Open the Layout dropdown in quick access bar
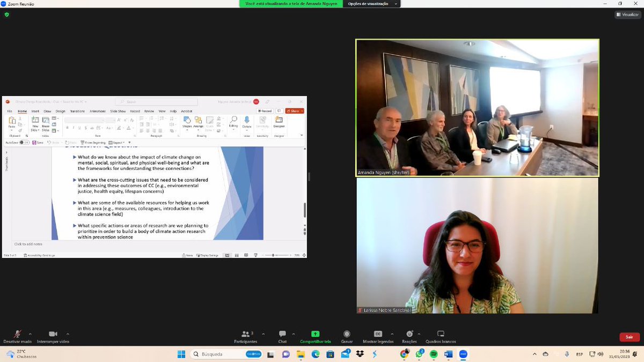 tap(116, 143)
